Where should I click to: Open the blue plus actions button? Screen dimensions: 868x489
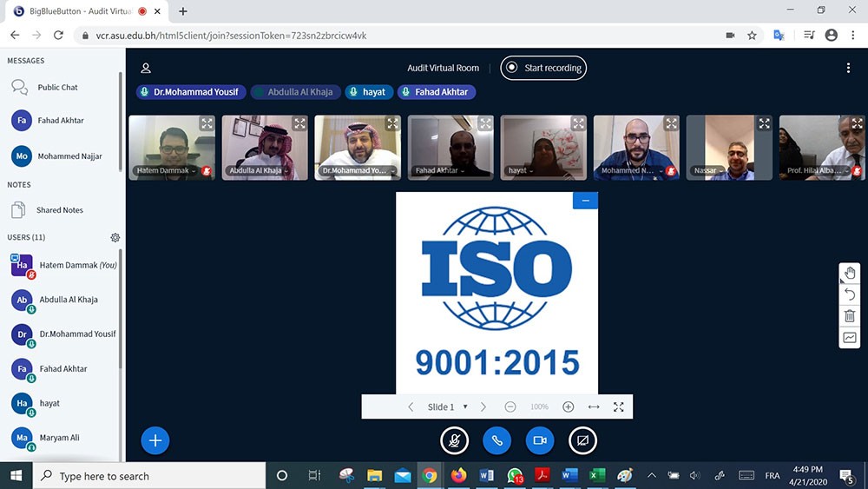pos(155,440)
